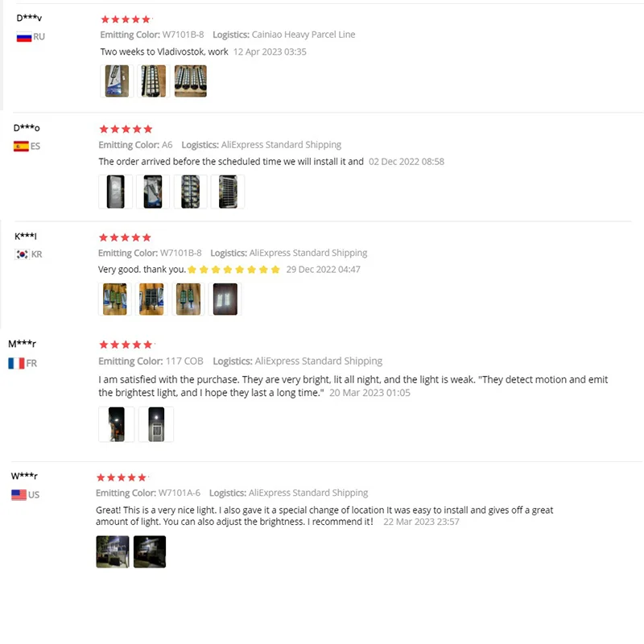Click the French flag icon beside FR
The height and width of the screenshot is (644, 644).
point(16,363)
